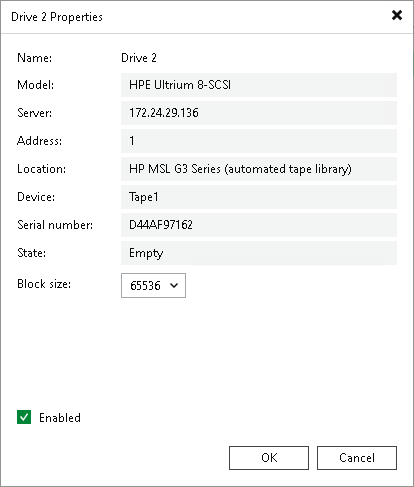This screenshot has width=414, height=487.
Task: Click the Drive 2 name value
Action: click(139, 58)
